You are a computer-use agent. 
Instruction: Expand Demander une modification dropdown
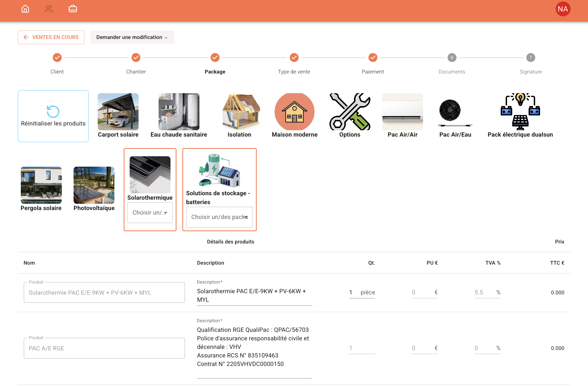tap(132, 37)
